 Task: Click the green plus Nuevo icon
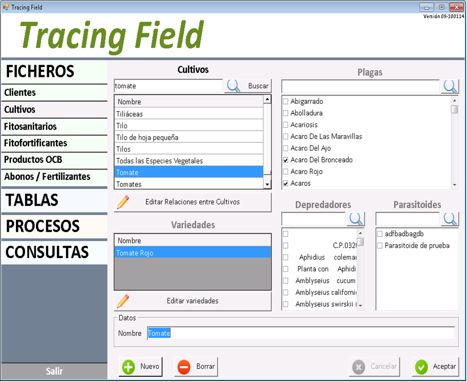tap(129, 367)
